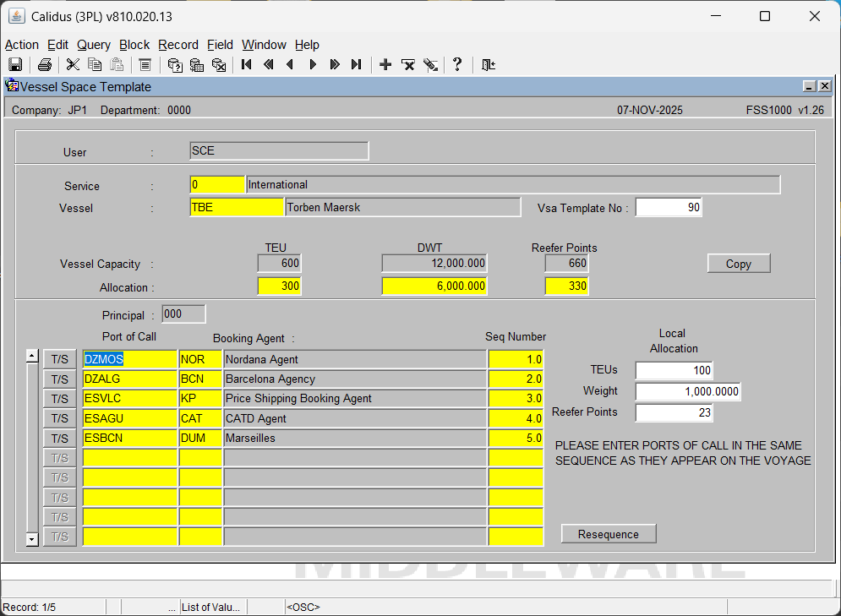Open the Query menu
Viewport: 841px width, 616px height.
coord(93,45)
